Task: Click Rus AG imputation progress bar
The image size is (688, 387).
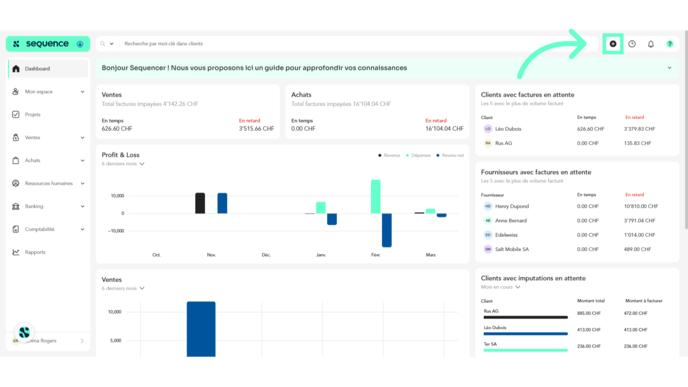Action: pos(526,317)
